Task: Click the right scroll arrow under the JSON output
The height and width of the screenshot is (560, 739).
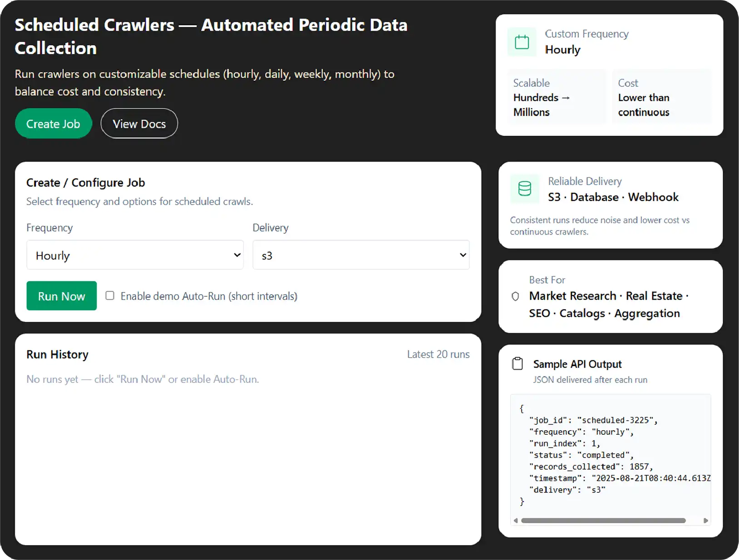Action: (x=706, y=521)
